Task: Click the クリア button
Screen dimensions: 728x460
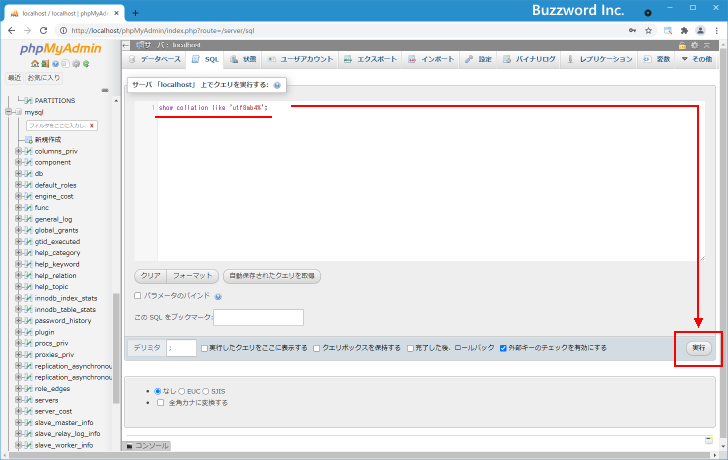Action: (150, 276)
